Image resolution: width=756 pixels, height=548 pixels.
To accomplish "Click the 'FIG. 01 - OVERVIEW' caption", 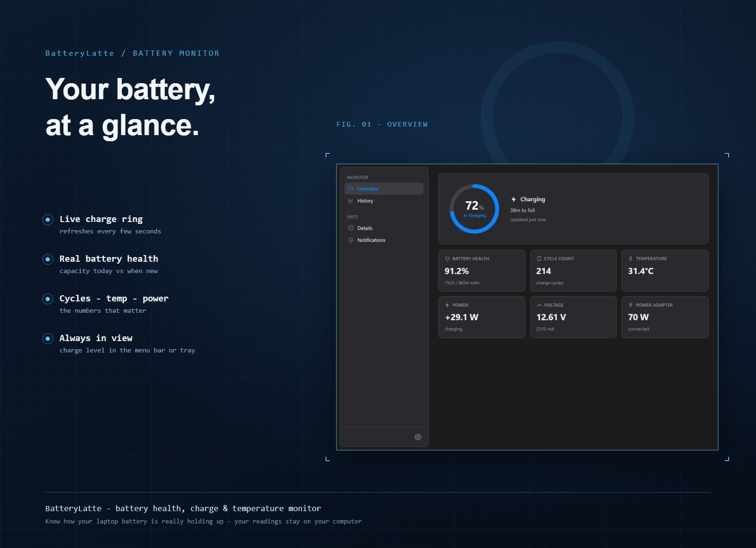I will click(382, 124).
